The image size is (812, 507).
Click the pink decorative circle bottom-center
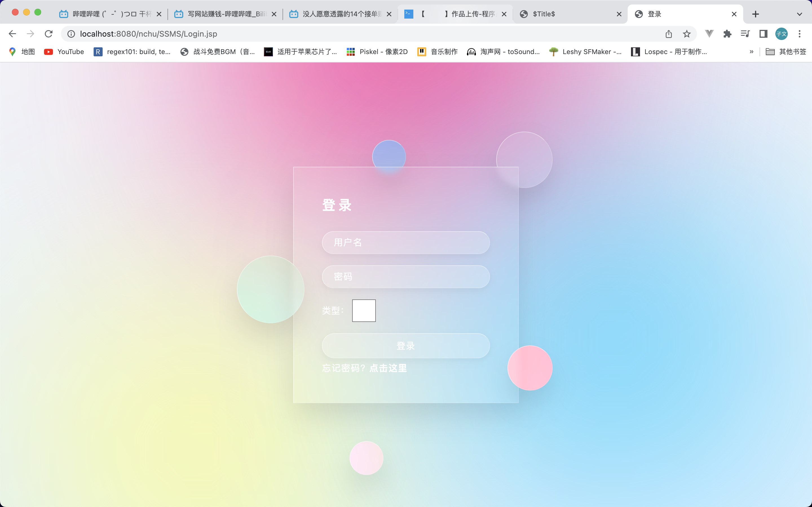tap(367, 458)
